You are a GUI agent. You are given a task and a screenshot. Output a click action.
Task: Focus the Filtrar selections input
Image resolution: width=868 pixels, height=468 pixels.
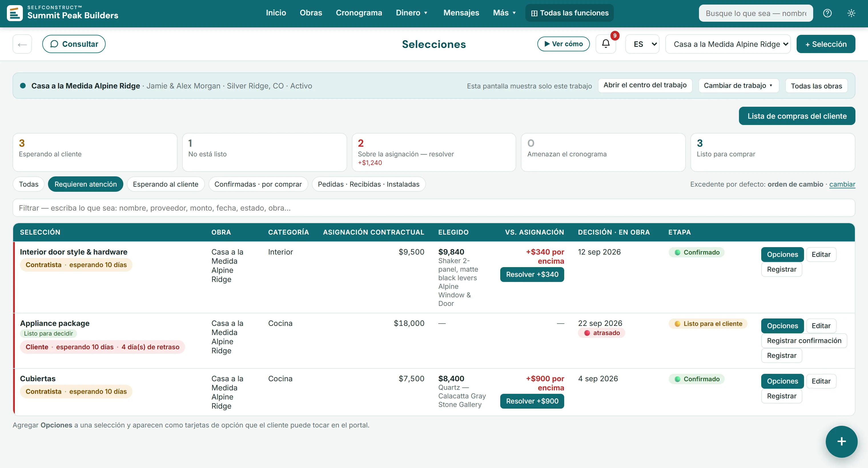[x=434, y=208]
